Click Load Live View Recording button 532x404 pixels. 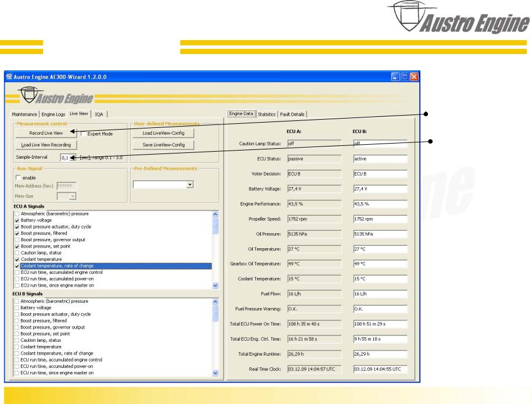click(x=46, y=145)
